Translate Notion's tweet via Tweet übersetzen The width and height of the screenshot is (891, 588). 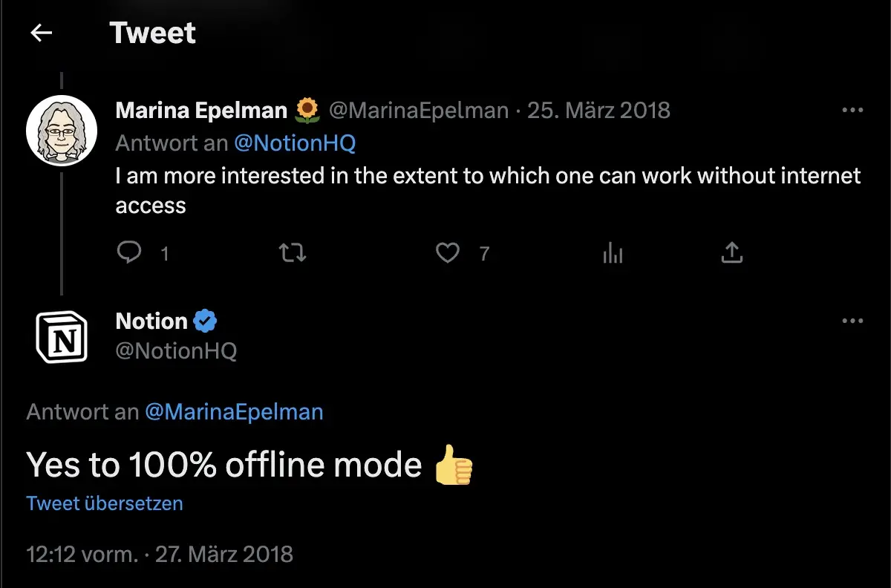click(104, 503)
